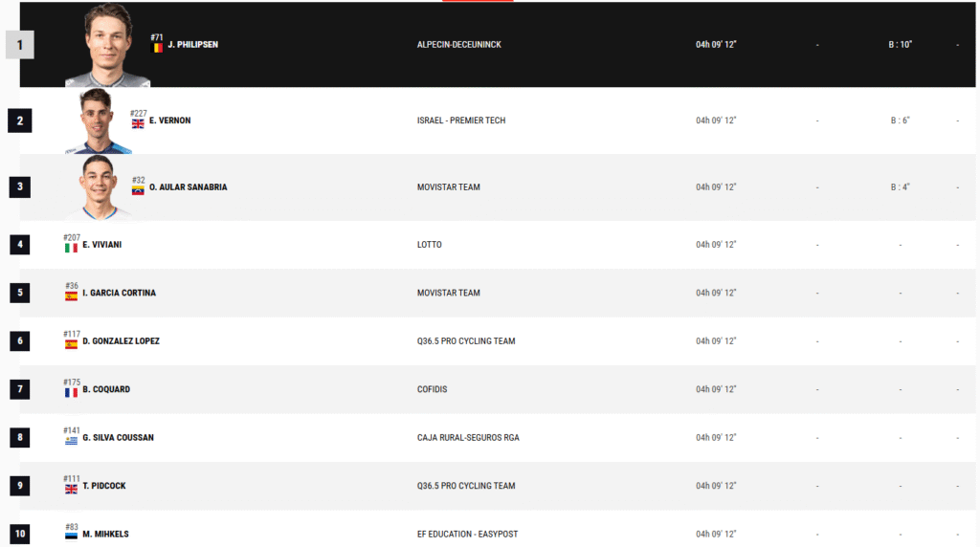Open O. Aular Sanabria rider portrait
This screenshot has height=547, width=980.
(x=99, y=187)
